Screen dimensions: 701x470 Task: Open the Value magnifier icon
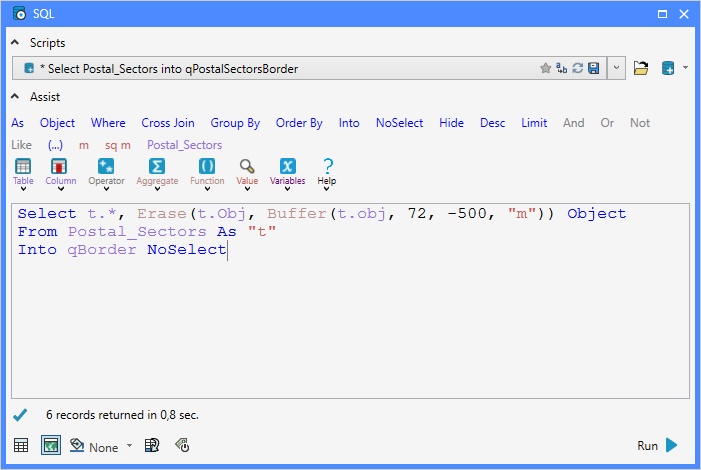[247, 166]
